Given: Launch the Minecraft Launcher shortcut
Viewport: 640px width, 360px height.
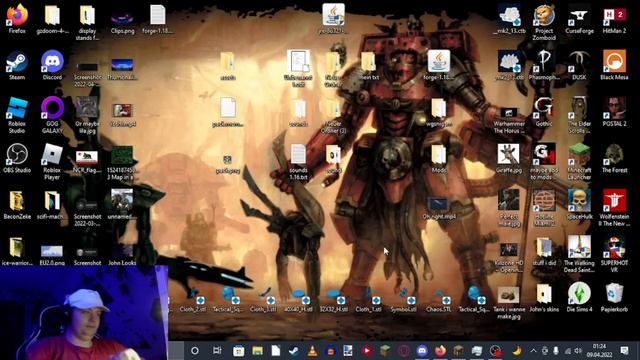Looking at the screenshot, I should 579,162.
